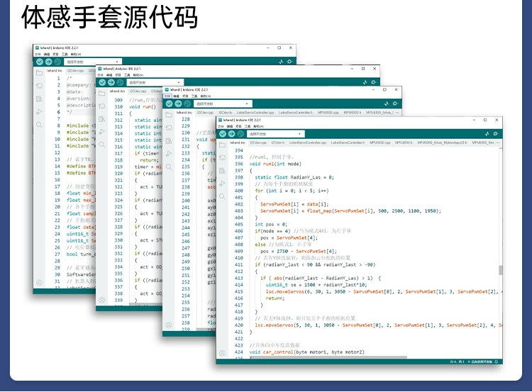Open Serial Monitor in the third window
532x392 pixels.
click(x=395, y=103)
